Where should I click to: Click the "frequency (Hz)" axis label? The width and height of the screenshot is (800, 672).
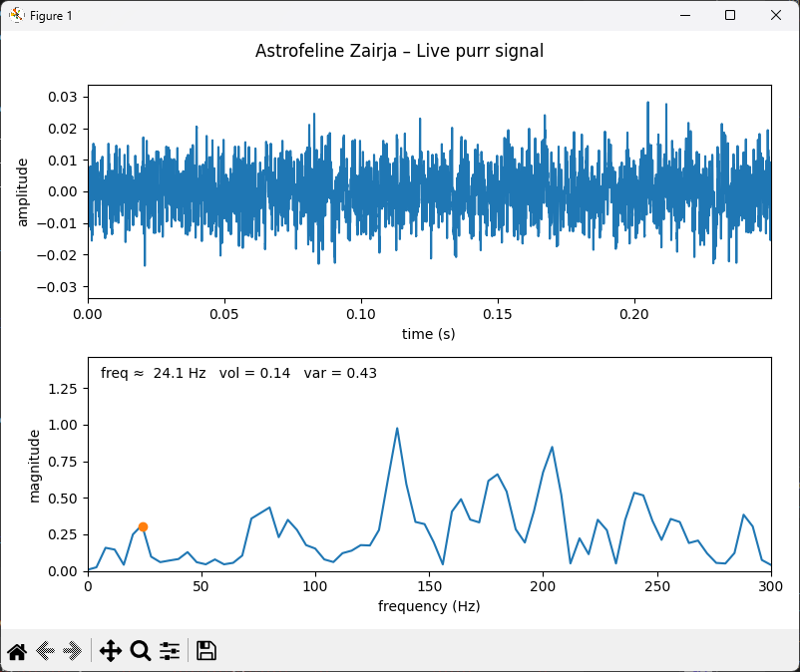coord(429,605)
